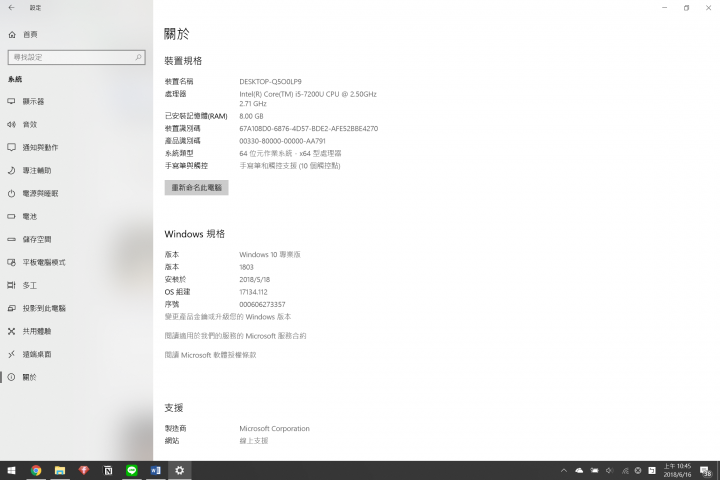720x480 pixels.
Task: Open Notion from the taskbar
Action: [x=108, y=470]
